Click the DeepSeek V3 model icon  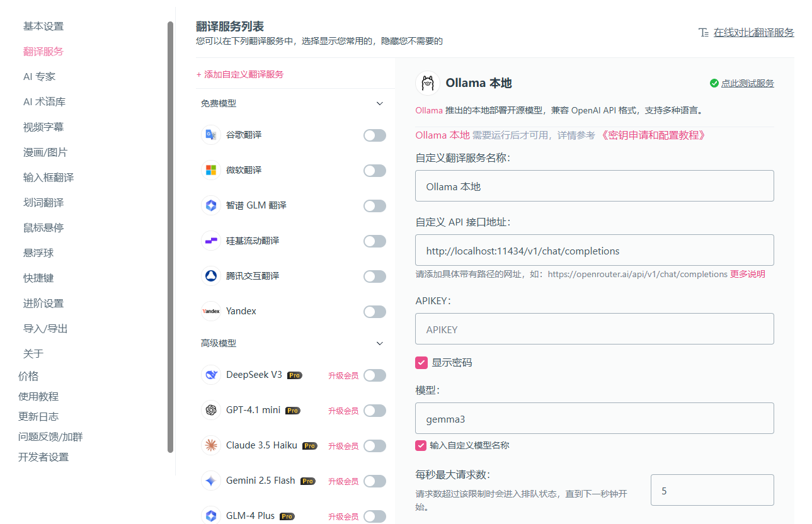(211, 375)
